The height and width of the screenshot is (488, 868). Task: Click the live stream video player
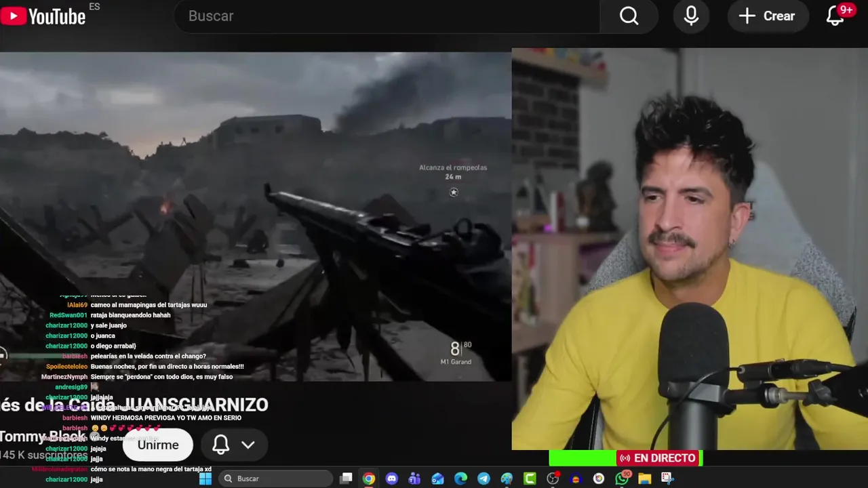click(256, 217)
